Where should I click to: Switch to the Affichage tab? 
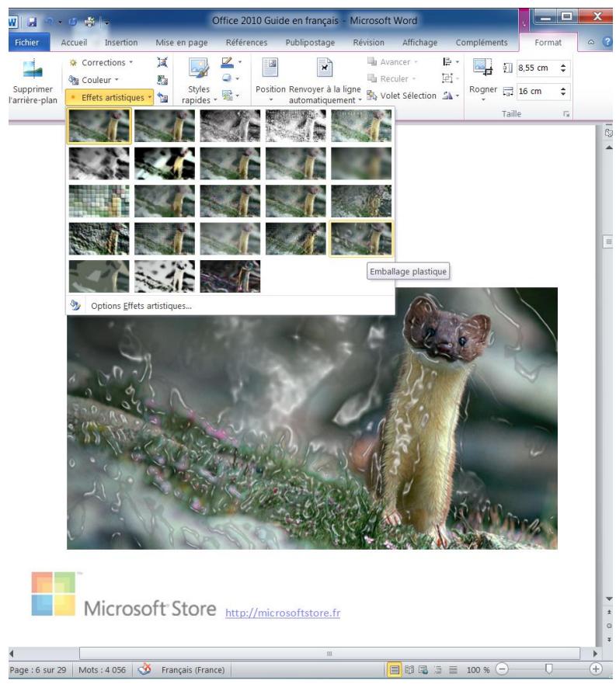click(420, 43)
